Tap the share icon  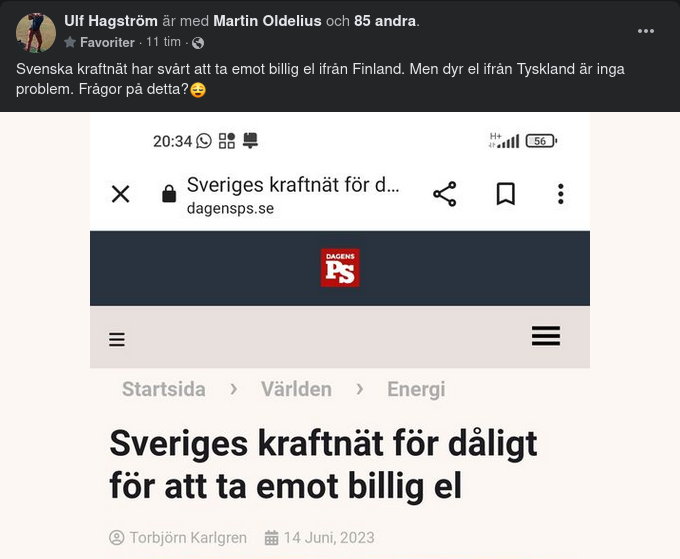(x=444, y=194)
